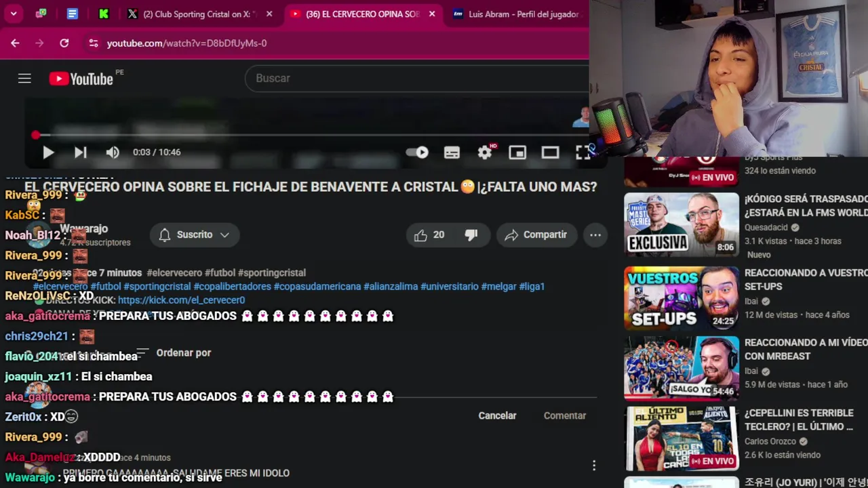Click title ¡KÓDIGO SERÁ TRASPASADO
This screenshot has width=868, height=488.
[806, 205]
